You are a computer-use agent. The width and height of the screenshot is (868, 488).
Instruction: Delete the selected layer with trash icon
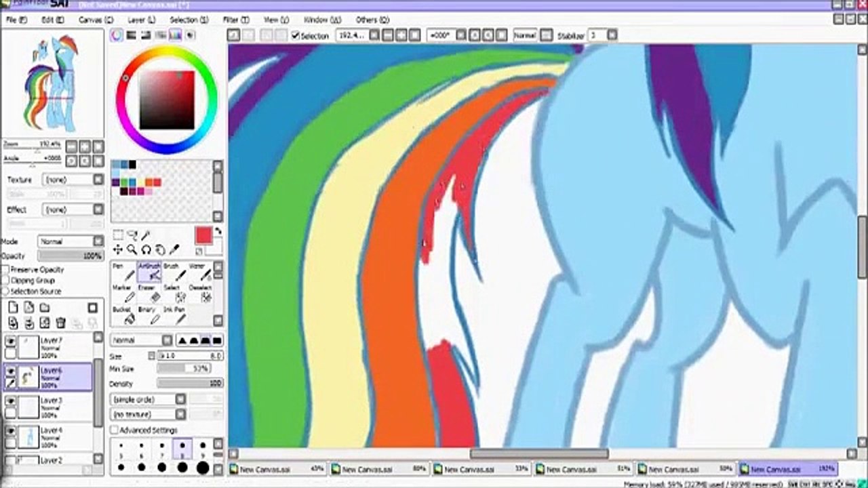60,323
